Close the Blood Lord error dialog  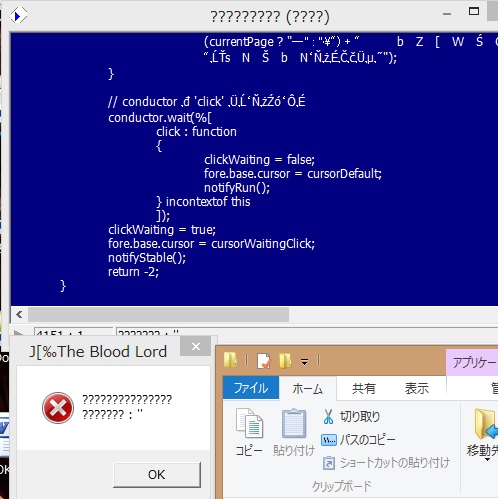point(196,347)
